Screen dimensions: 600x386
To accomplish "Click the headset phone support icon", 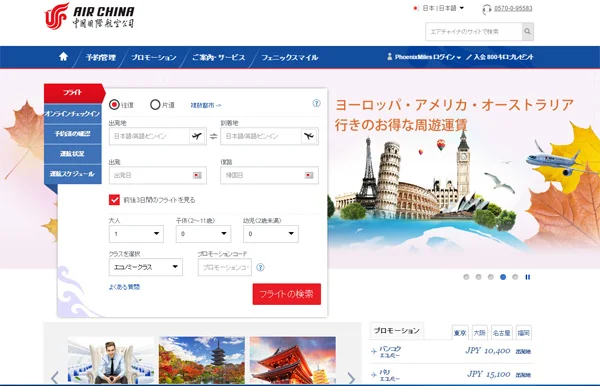I will (x=486, y=9).
